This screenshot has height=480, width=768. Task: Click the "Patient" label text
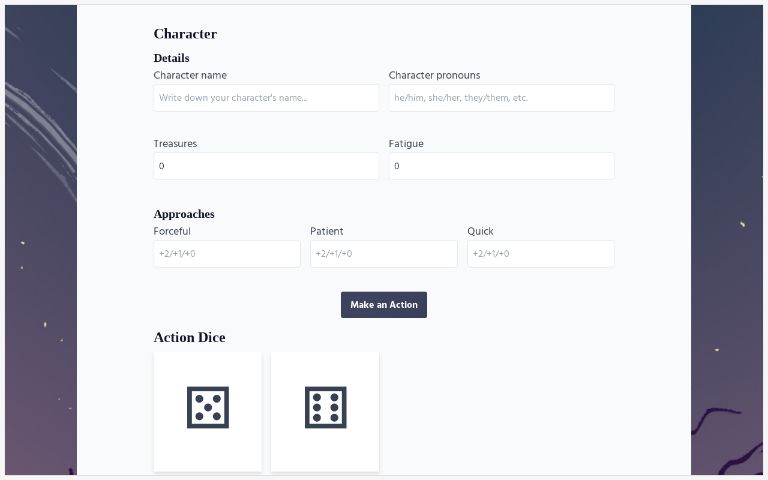(327, 231)
